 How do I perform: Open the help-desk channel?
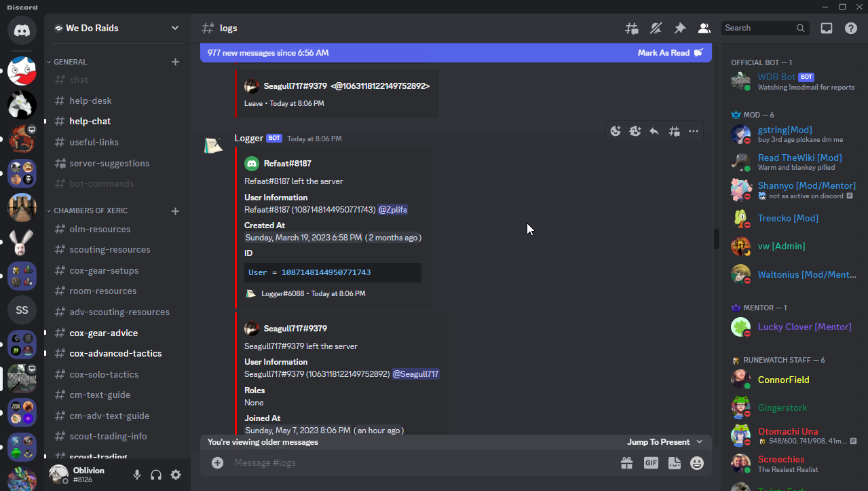117,101
